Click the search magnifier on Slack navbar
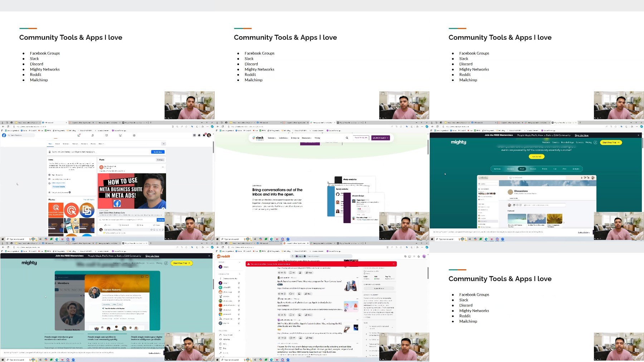Screen dimensions: 644x362 point(347,138)
